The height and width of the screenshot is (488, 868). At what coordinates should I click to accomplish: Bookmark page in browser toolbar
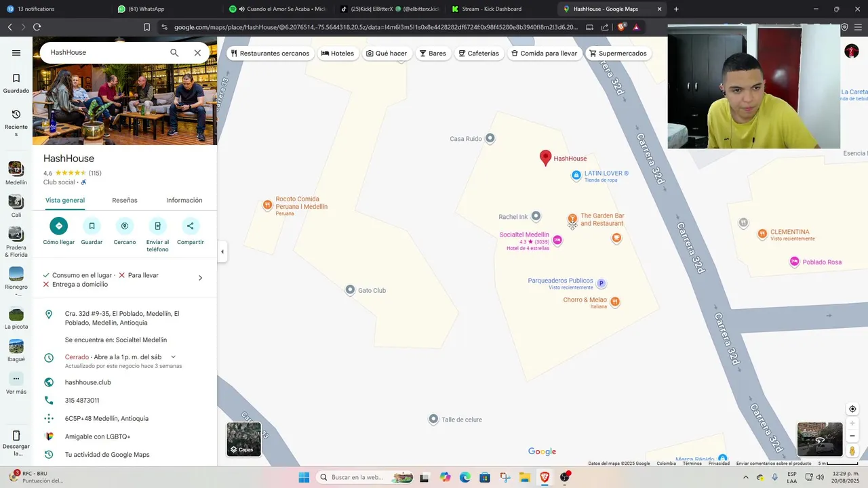(x=146, y=27)
